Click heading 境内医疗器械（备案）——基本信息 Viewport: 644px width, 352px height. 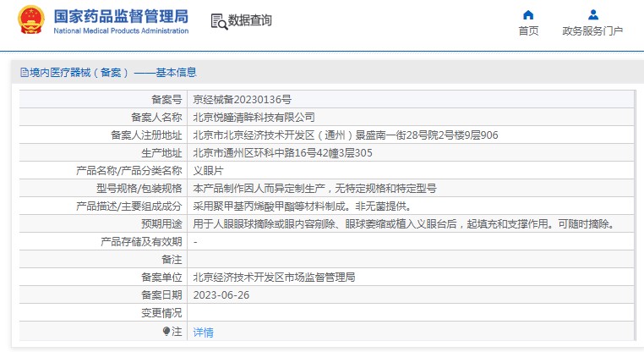click(113, 73)
